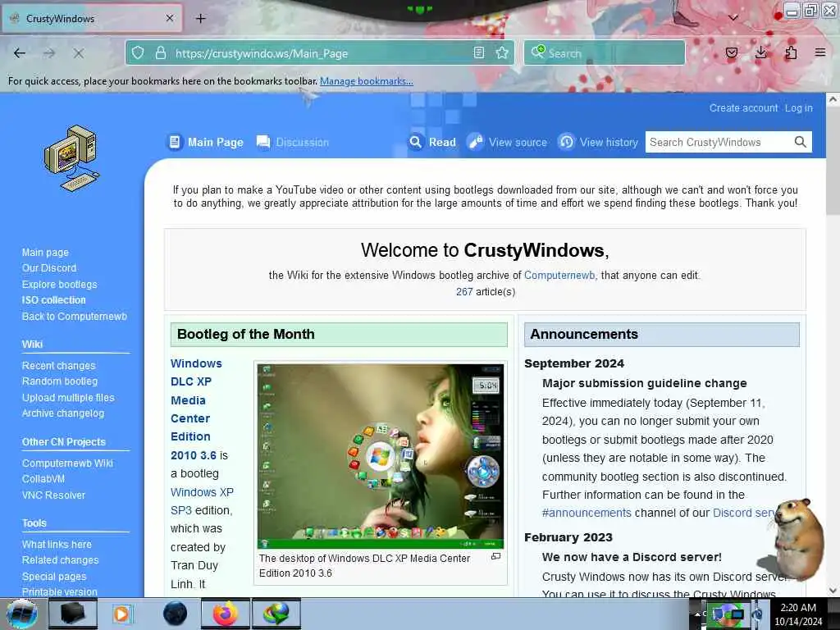Open Our Discord sidebar link

point(49,268)
